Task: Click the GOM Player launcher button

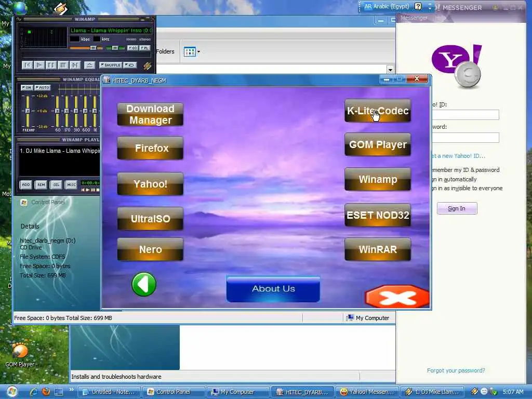Action: (x=378, y=144)
